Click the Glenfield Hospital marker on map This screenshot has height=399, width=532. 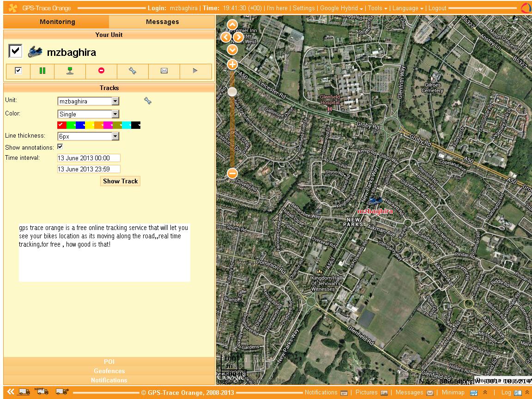329,109
